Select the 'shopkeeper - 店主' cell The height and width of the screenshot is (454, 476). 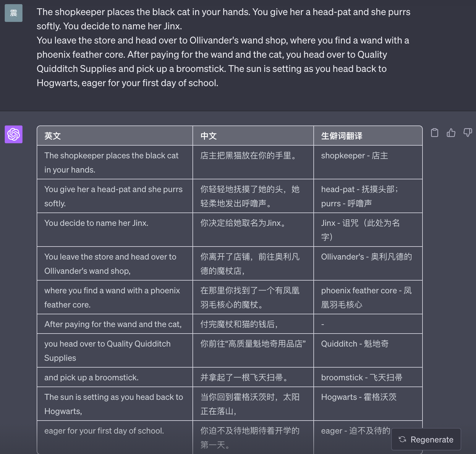(x=368, y=162)
